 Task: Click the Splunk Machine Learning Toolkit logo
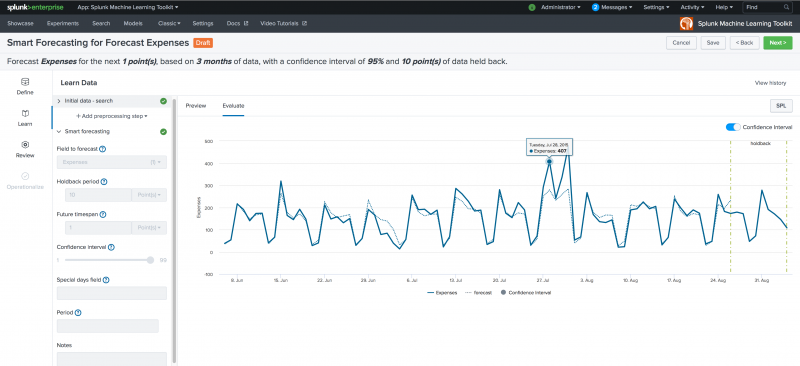[686, 24]
